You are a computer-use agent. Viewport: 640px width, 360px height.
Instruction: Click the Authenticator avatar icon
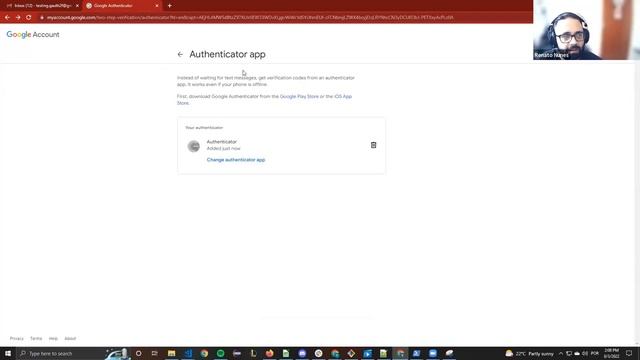[193, 146]
